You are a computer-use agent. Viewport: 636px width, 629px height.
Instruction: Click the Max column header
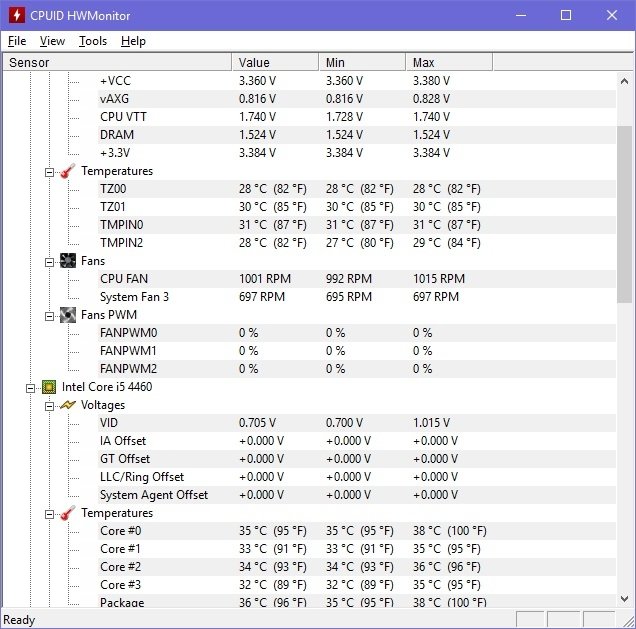click(449, 62)
